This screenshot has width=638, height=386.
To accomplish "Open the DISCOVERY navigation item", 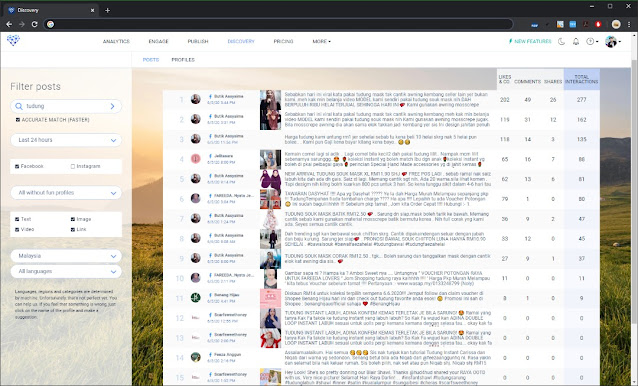I will (241, 41).
